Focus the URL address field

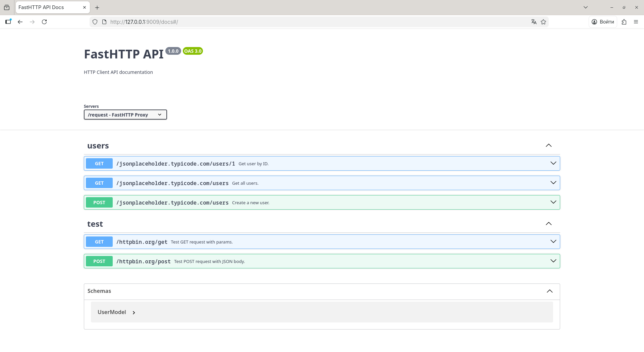coord(319,22)
